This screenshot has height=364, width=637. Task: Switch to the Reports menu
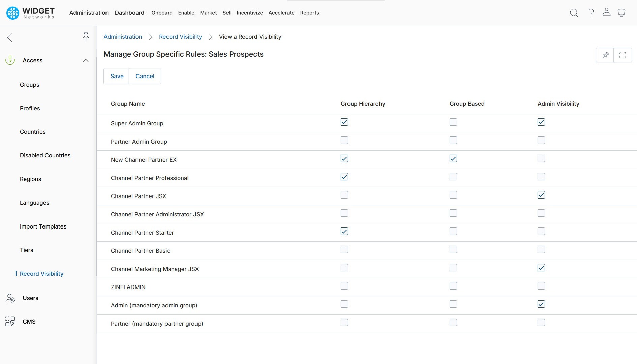310,13
